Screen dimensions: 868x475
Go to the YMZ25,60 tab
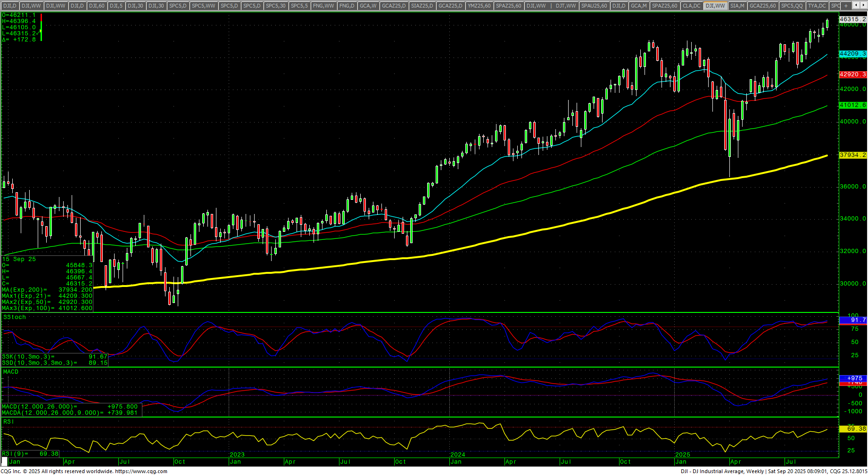[479, 6]
